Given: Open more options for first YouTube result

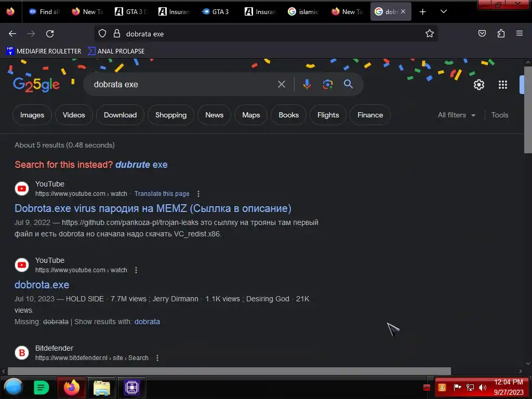Looking at the screenshot, I should pos(198,194).
